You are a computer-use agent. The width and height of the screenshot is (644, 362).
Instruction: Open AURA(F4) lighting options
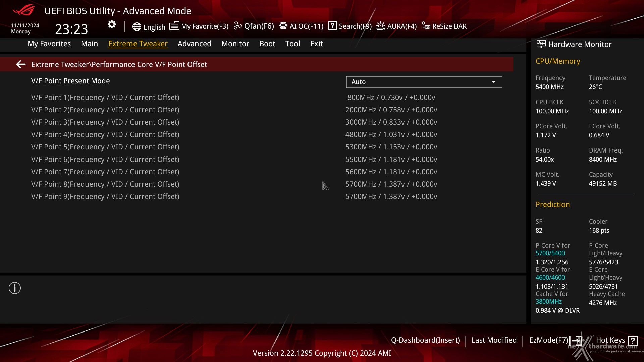tap(402, 26)
